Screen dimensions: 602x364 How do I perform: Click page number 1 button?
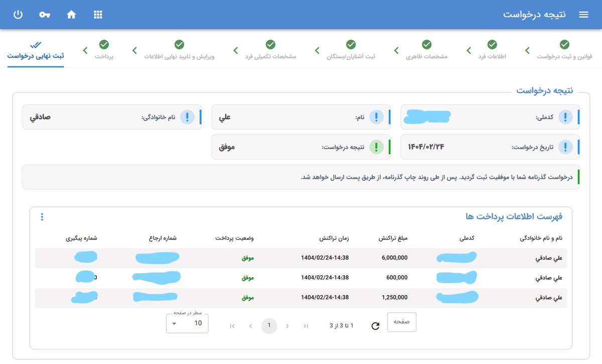(269, 326)
